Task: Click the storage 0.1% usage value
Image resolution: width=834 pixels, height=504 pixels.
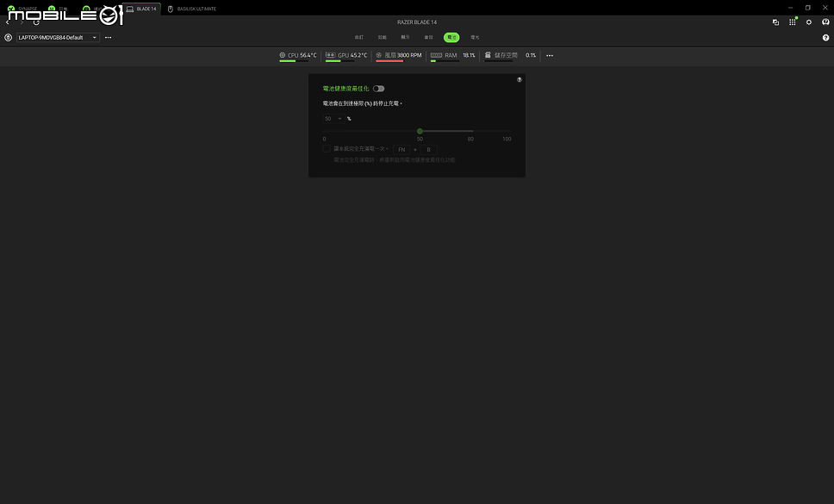Action: coord(530,55)
